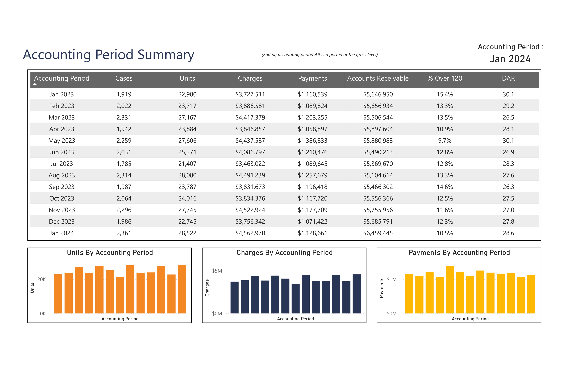Click the 12.3% over 120 value
The height and width of the screenshot is (392, 568).
pyautogui.click(x=445, y=221)
